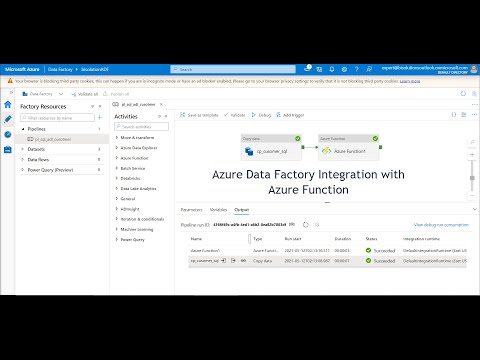The width and height of the screenshot is (480, 360).
Task: Open the settings gear in Azure header
Action: 344,69
